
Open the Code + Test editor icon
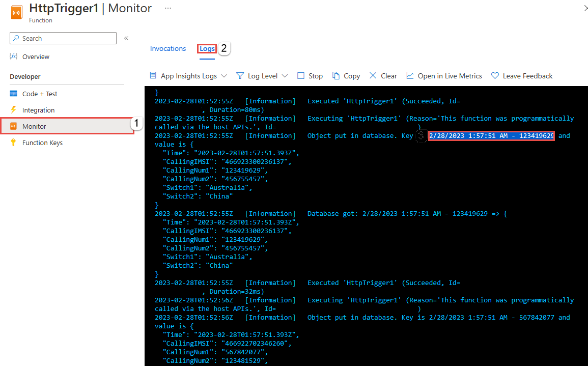coord(15,93)
